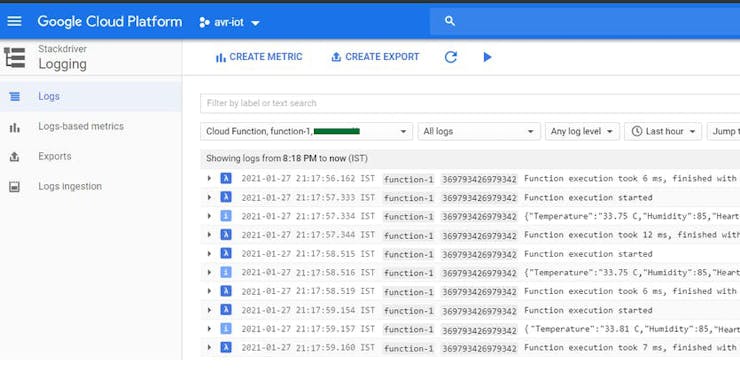This screenshot has height=372, width=740.
Task: Click debug severity icon on 21:17:57.333 row
Action: coord(226,197)
